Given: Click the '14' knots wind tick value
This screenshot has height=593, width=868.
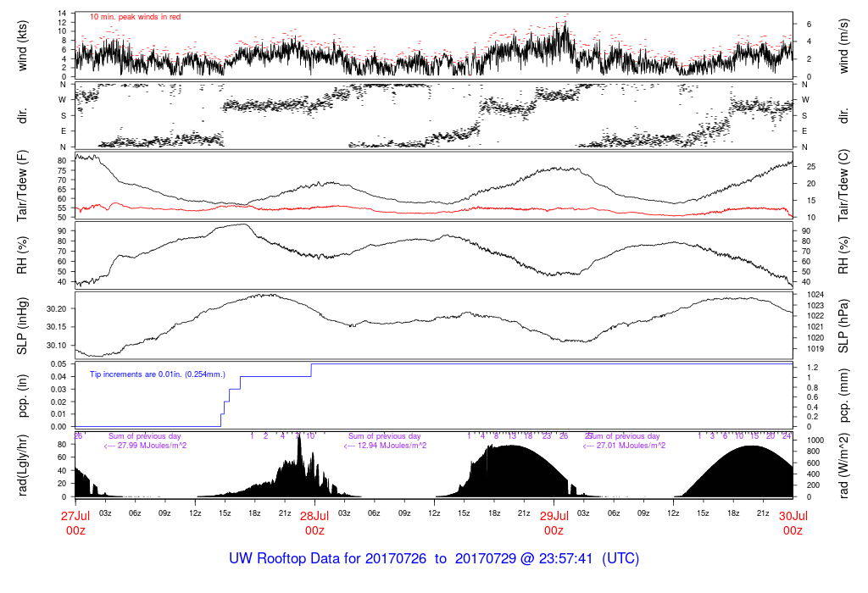Looking at the screenshot, I should click(62, 14).
